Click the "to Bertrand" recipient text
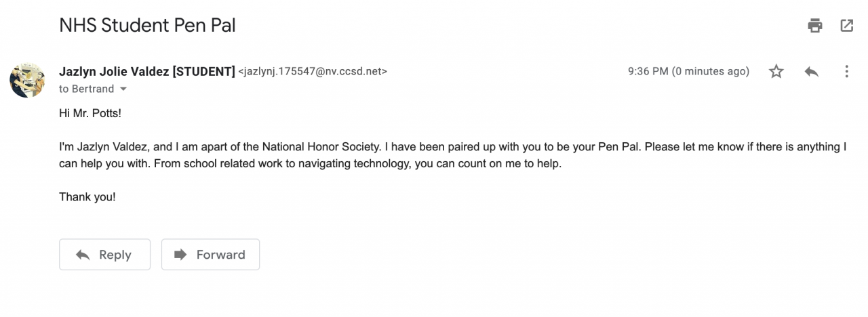The height and width of the screenshot is (317, 868). pyautogui.click(x=87, y=89)
